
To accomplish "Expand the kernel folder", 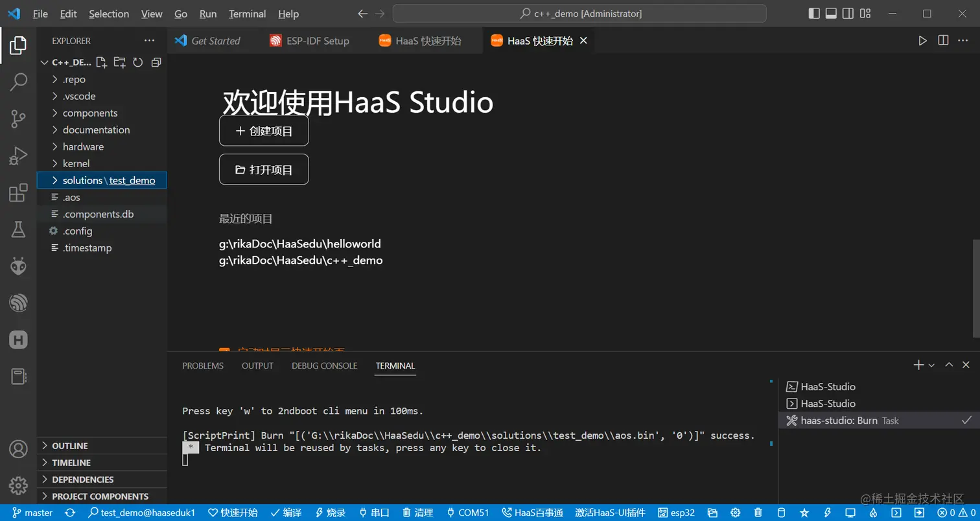I will click(x=102, y=164).
